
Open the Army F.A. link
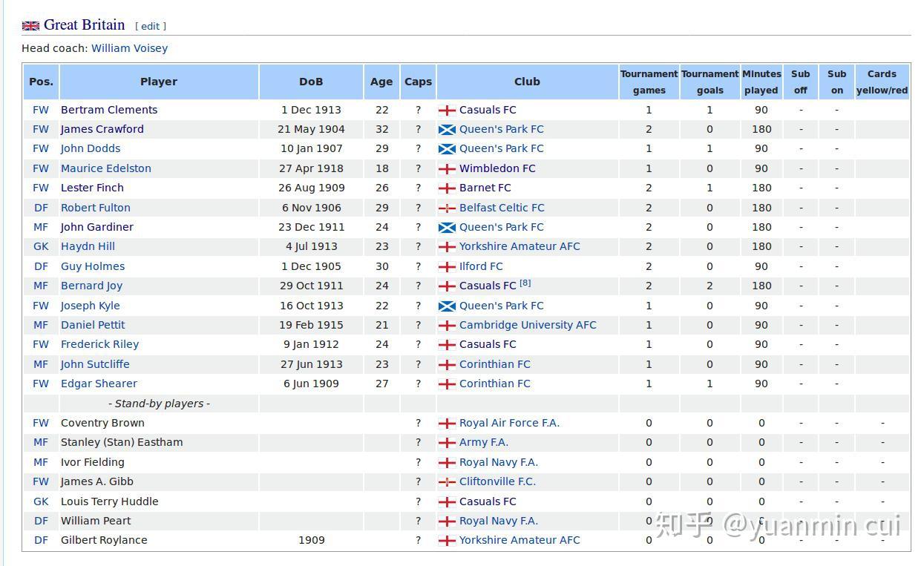484,442
